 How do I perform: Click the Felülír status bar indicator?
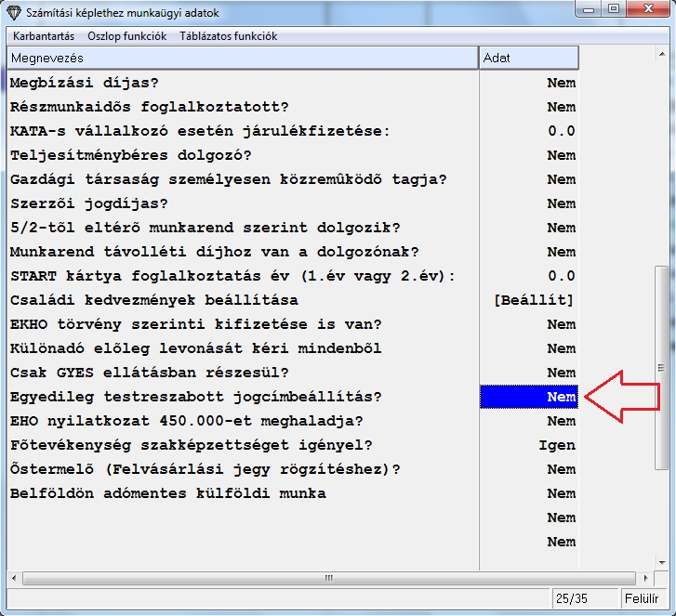tap(642, 598)
